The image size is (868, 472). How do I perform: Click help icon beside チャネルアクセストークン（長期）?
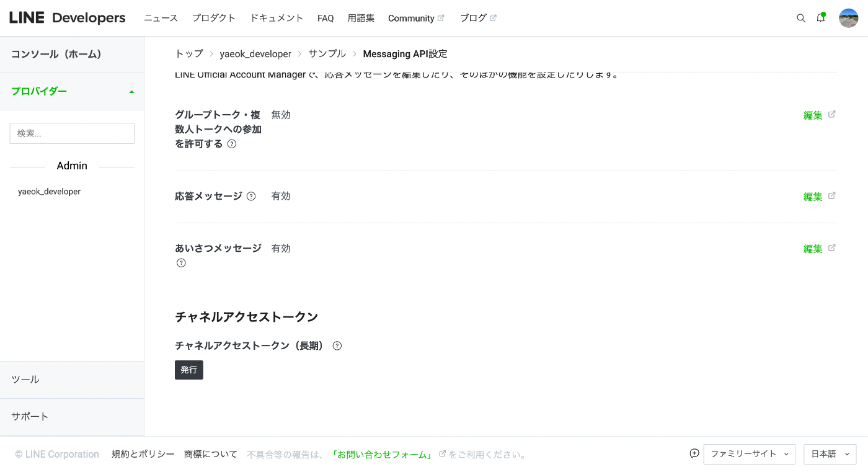coord(337,346)
